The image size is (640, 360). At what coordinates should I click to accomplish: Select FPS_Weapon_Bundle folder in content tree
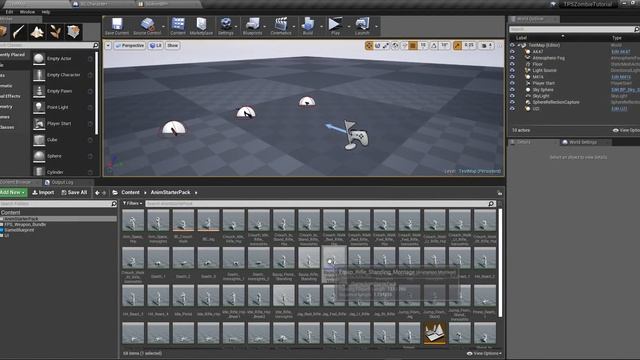[x=25, y=224]
